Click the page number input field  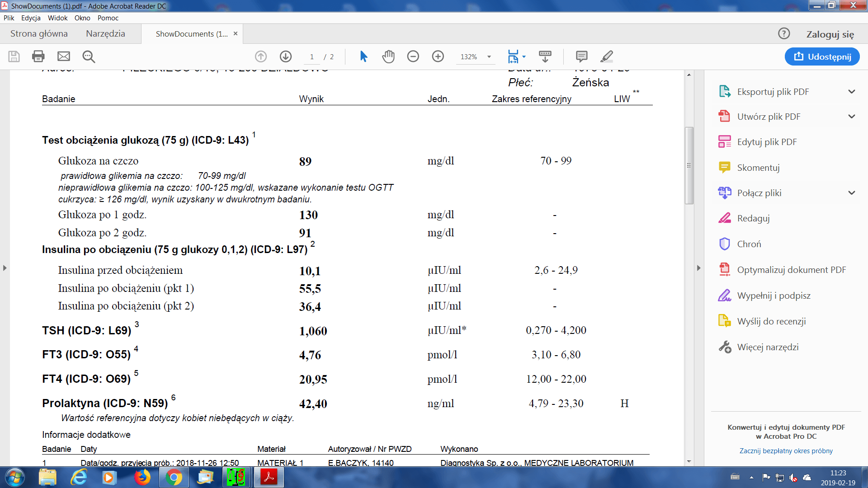(311, 57)
